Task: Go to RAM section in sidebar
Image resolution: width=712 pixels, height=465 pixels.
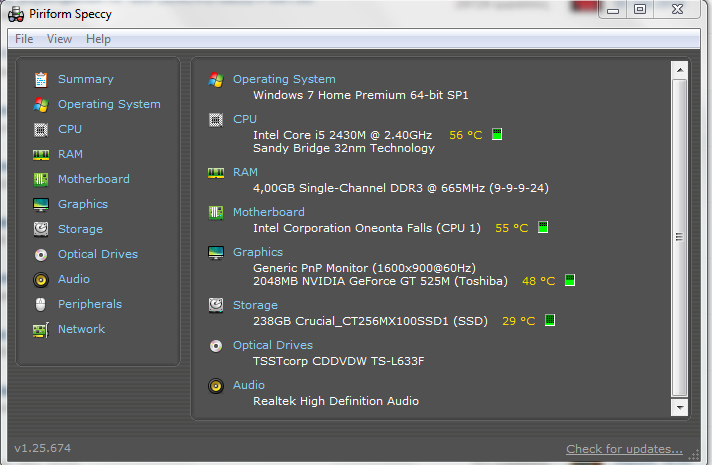Action: point(70,154)
